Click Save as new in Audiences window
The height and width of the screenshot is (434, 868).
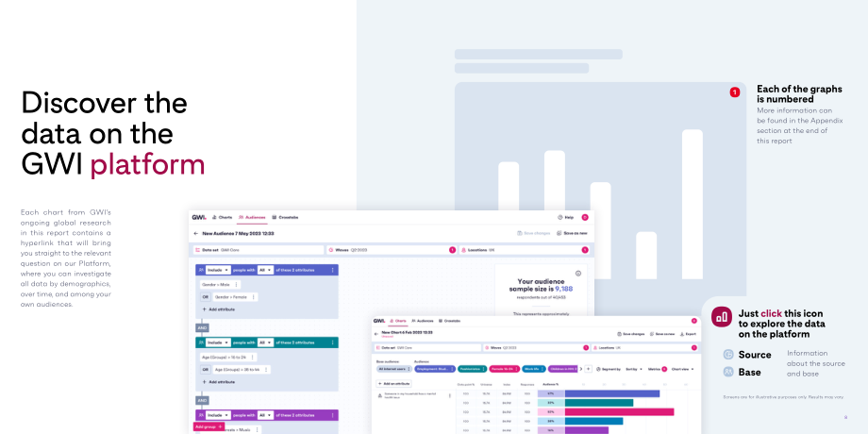tap(572, 234)
